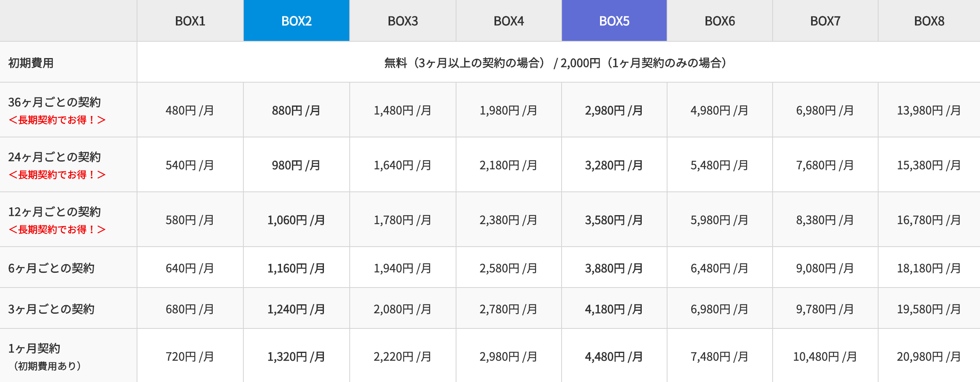Click the BOX3 2,080円/月 3-month price
This screenshot has height=382, width=980.
click(x=402, y=309)
